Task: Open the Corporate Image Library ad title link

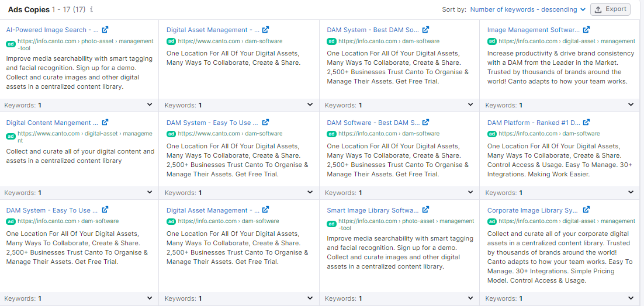Action: pos(532,210)
